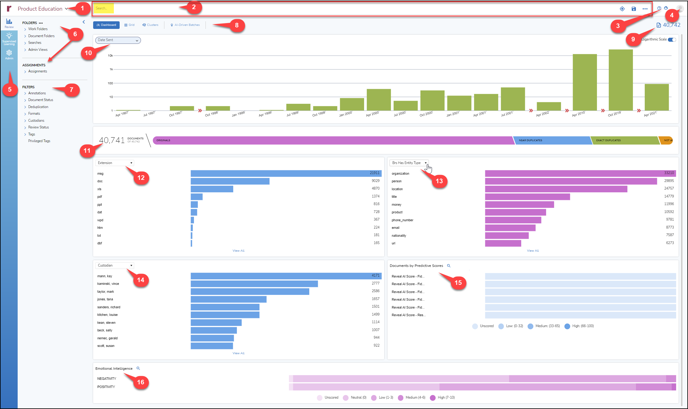Open the search history clock icon

click(x=659, y=8)
